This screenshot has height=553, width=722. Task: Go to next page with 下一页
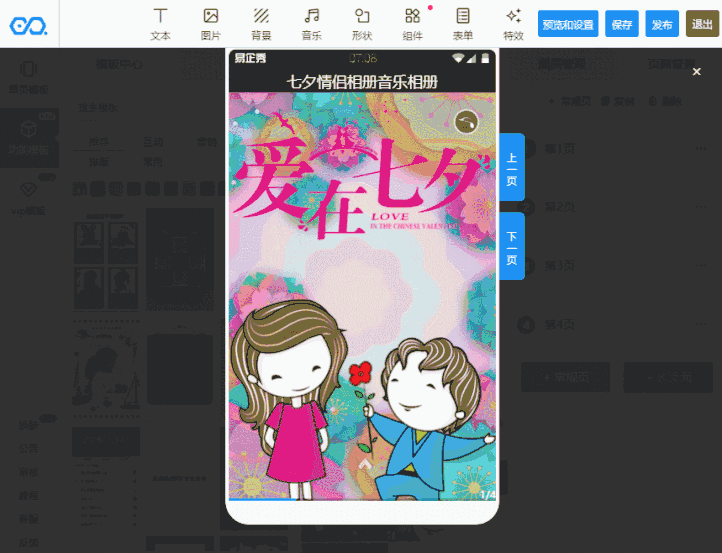pyautogui.click(x=512, y=246)
